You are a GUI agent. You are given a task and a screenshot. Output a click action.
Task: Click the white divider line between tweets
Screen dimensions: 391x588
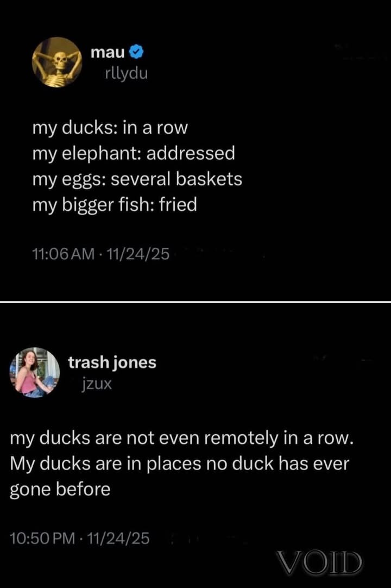(x=195, y=301)
